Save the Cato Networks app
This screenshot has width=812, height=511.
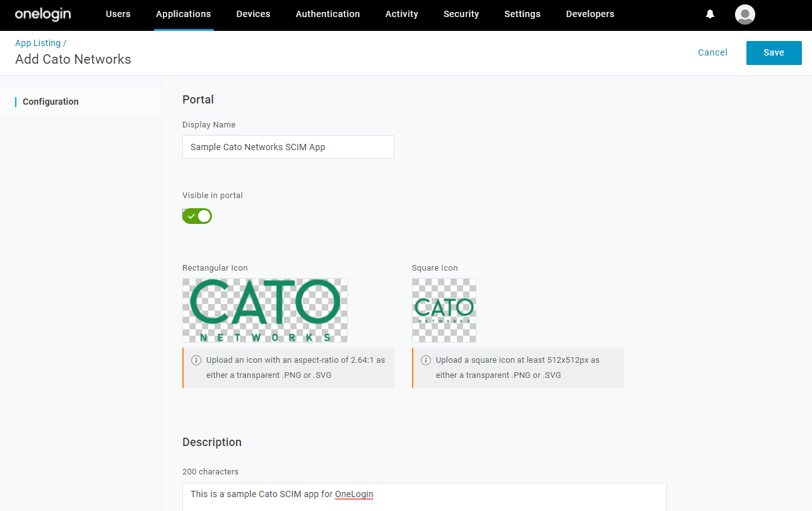coord(774,52)
